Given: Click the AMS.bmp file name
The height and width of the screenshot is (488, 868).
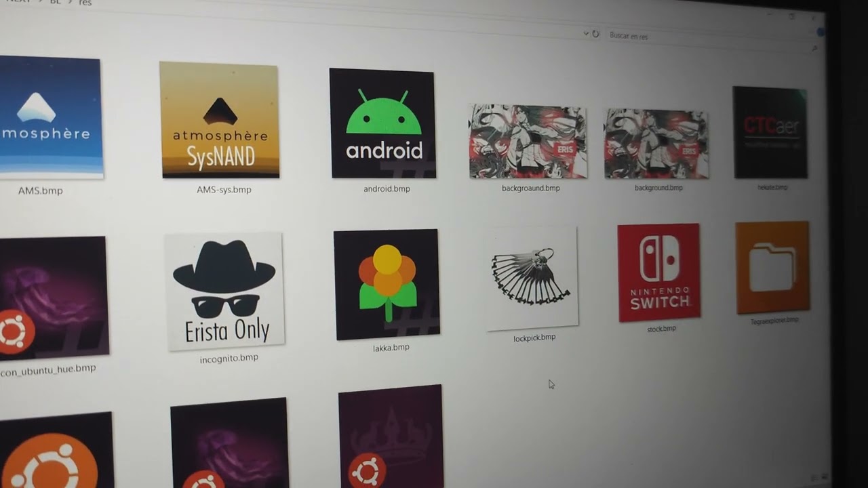Looking at the screenshot, I should 41,191.
